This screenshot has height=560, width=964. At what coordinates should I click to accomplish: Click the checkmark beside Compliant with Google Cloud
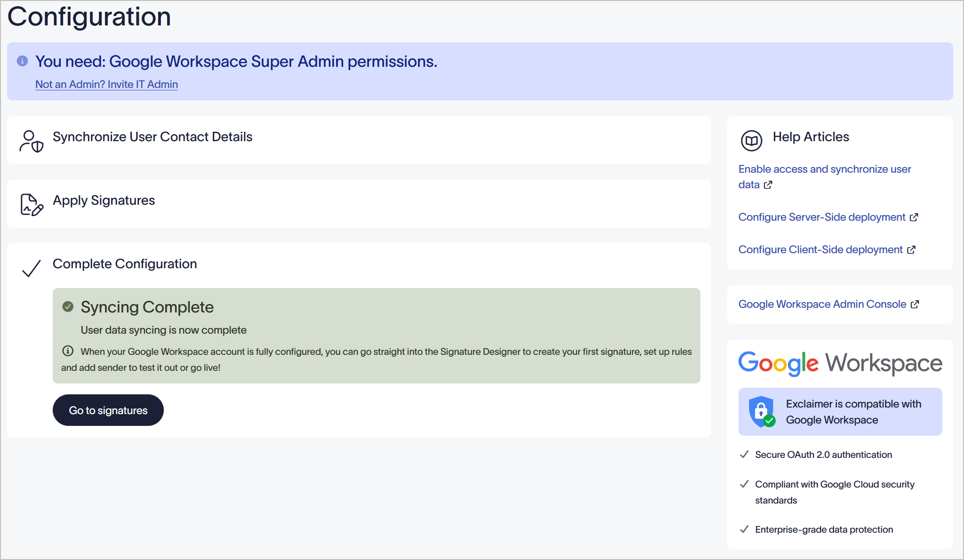[744, 484]
